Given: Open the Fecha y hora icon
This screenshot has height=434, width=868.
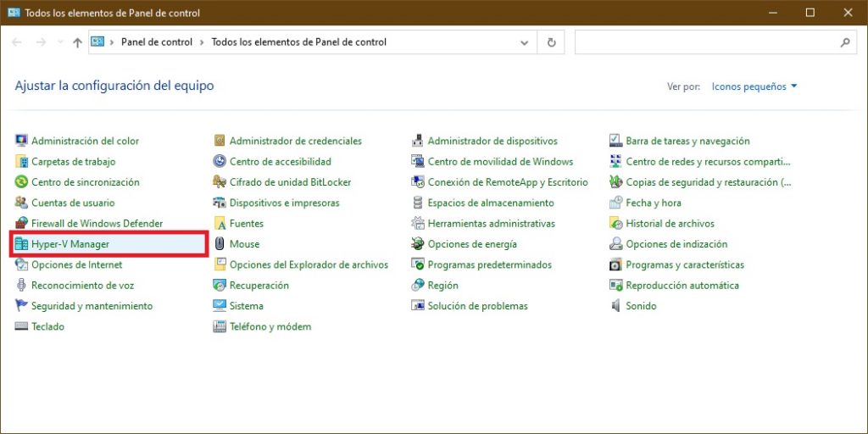Looking at the screenshot, I should click(615, 203).
